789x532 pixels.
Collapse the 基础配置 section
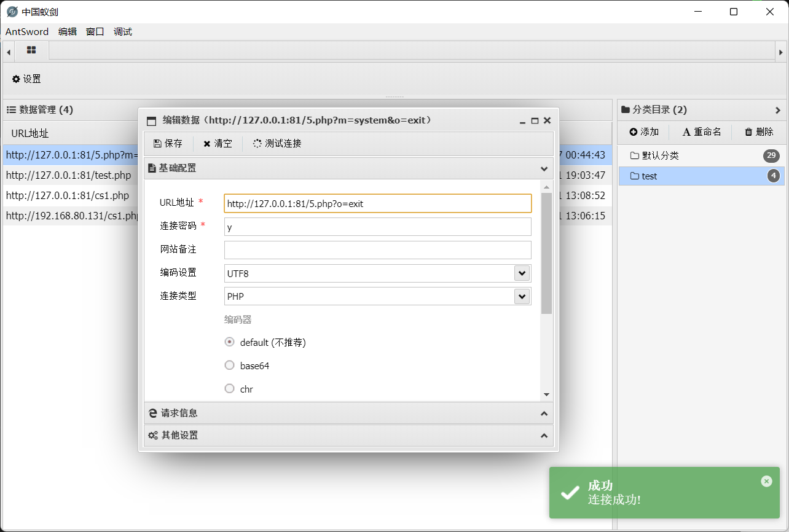544,168
